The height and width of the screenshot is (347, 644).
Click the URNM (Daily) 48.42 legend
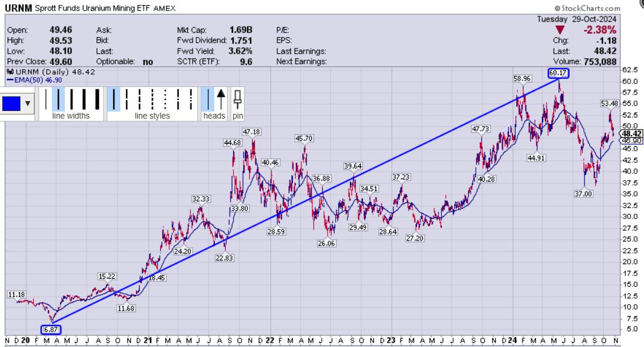pyautogui.click(x=52, y=72)
